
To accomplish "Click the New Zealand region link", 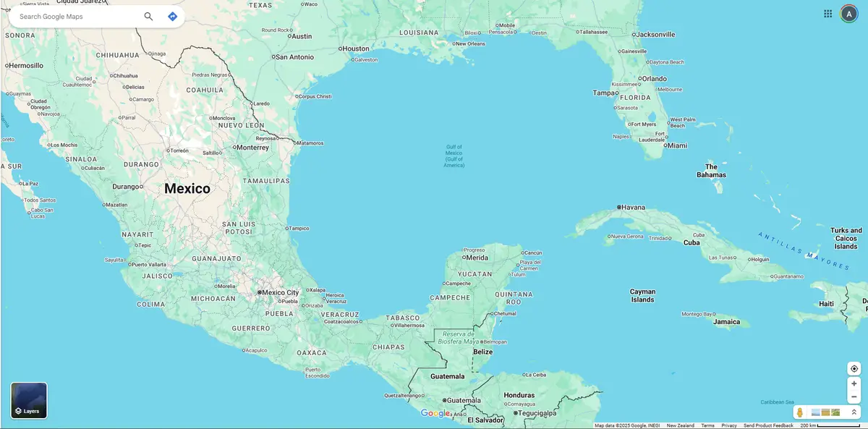I will coord(681,425).
